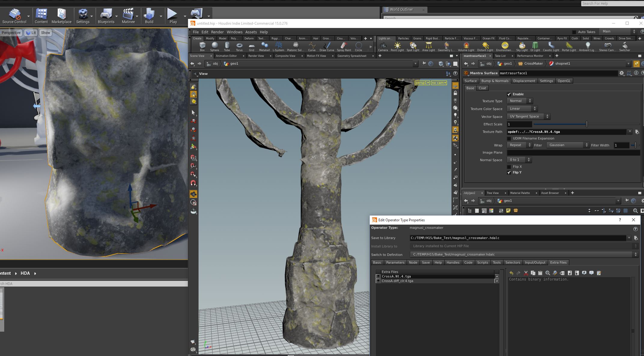The height and width of the screenshot is (356, 644).
Task: Add a Camera from the lights shelf
Action: pyautogui.click(x=383, y=47)
